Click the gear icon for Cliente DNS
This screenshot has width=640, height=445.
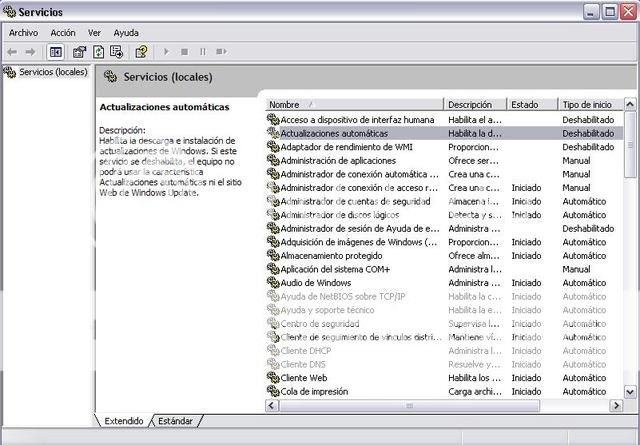[x=273, y=364]
